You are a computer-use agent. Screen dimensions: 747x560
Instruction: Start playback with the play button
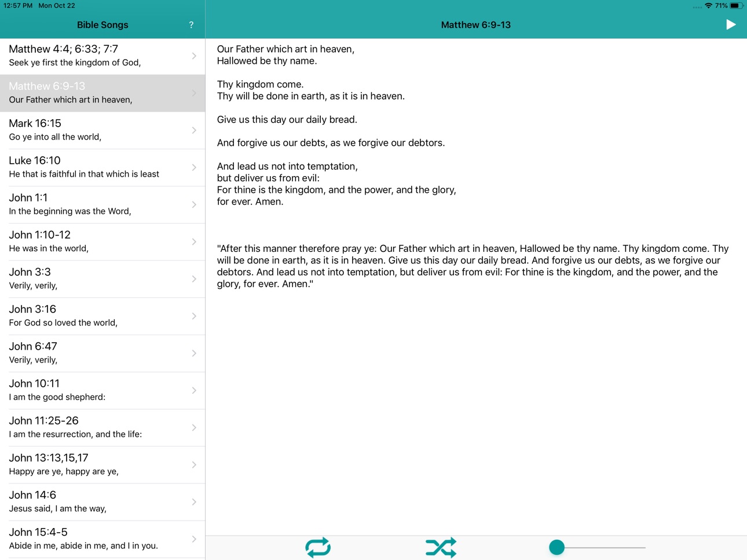click(x=731, y=24)
